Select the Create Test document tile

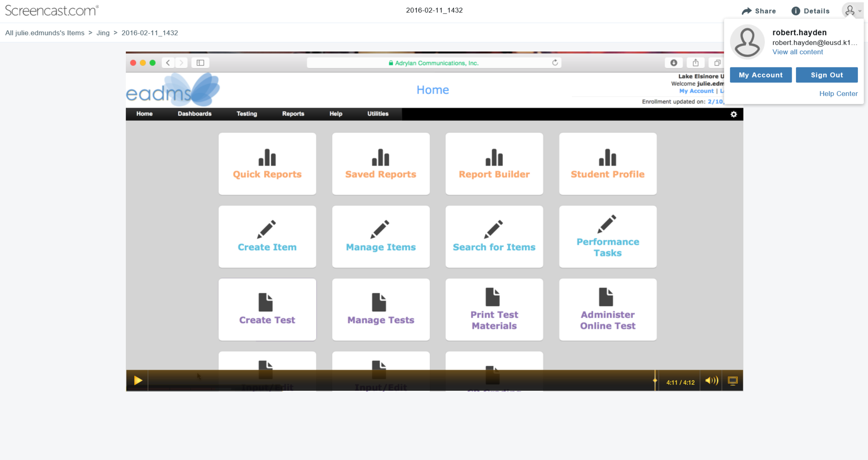(x=267, y=309)
